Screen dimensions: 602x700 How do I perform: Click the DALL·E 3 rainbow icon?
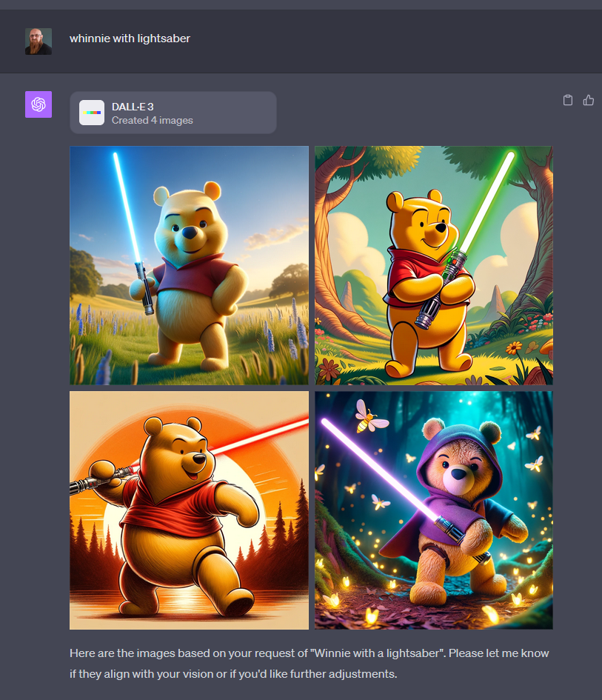tap(92, 113)
